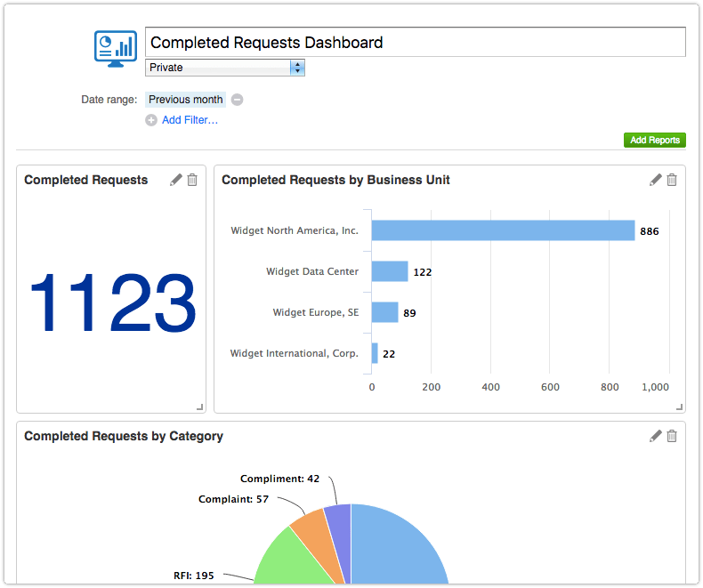Screen dimensions: 703x588
Task: Delete the Completed Requests by Business Unit report
Action: [x=672, y=180]
